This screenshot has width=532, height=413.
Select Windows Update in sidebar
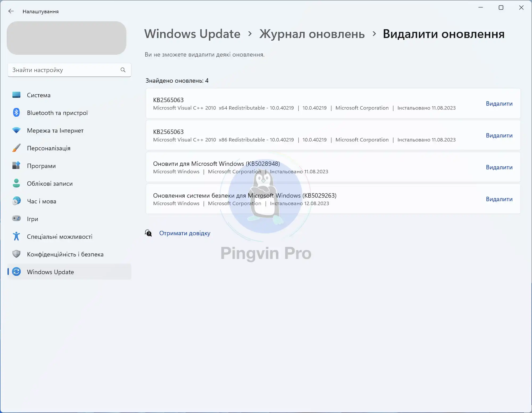pos(69,272)
